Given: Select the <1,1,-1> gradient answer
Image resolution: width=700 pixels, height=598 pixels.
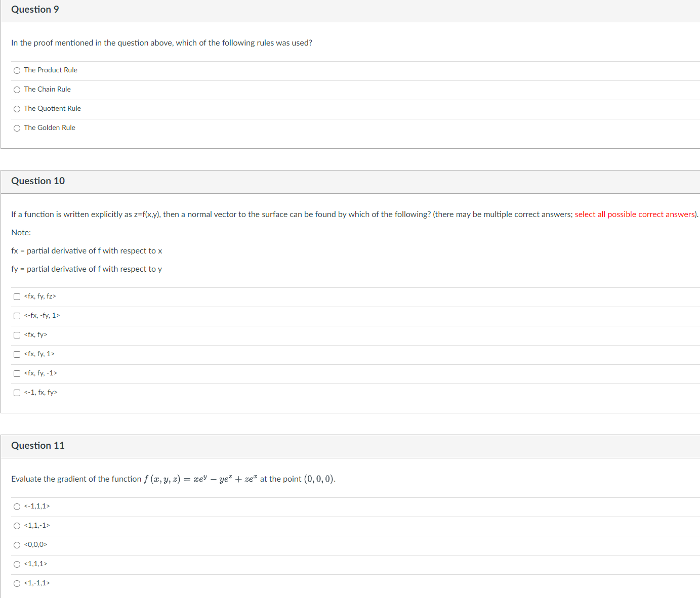Looking at the screenshot, I should click(x=17, y=526).
